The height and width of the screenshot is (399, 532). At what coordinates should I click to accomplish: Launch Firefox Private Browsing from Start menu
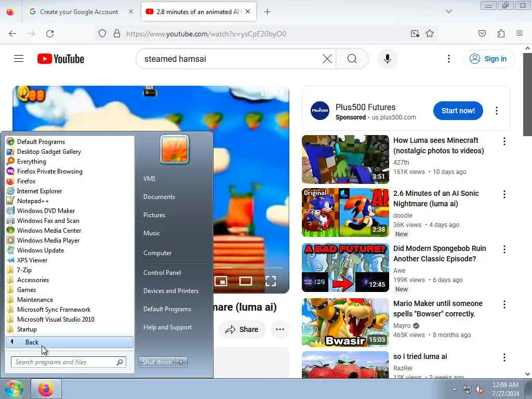(70, 171)
